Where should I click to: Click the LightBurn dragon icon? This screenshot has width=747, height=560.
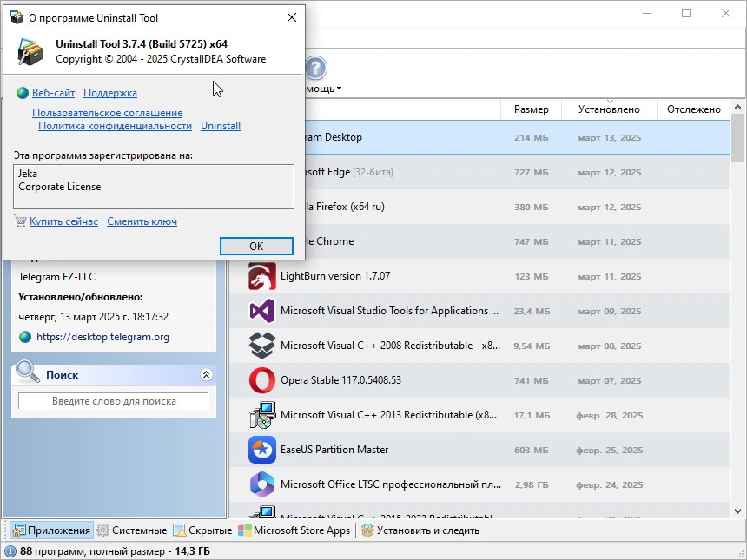click(x=262, y=276)
